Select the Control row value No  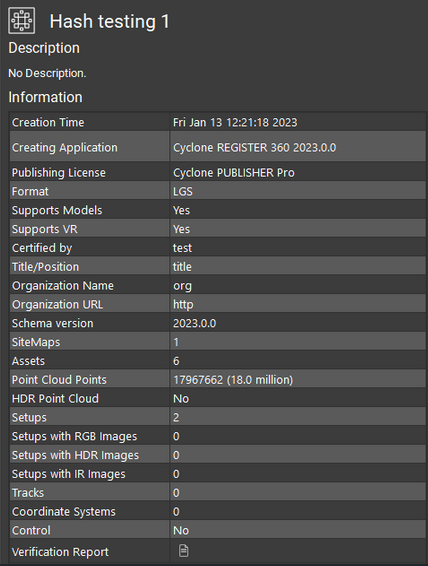click(181, 530)
